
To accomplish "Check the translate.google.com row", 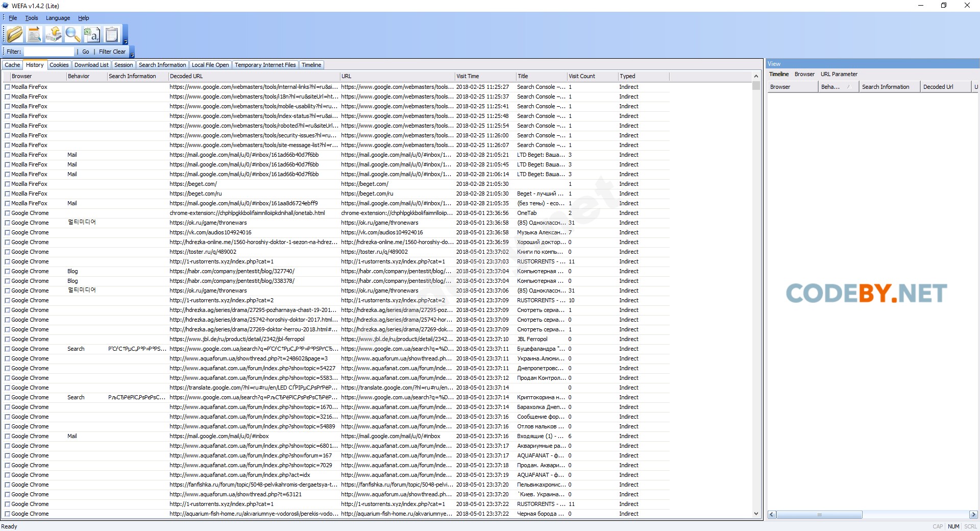I will (x=8, y=388).
